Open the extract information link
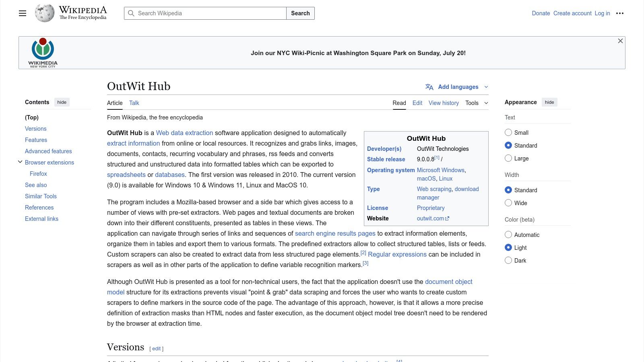The width and height of the screenshot is (644, 362). (x=133, y=143)
